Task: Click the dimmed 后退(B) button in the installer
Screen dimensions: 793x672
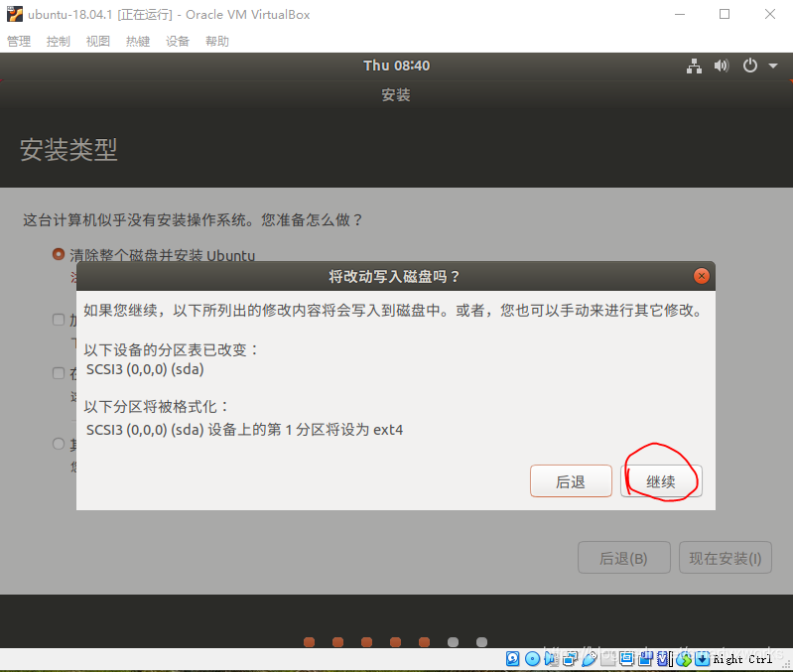Action: (624, 558)
